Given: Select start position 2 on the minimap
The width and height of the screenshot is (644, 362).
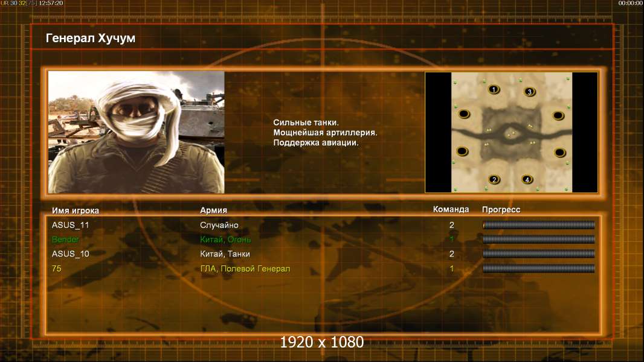Looking at the screenshot, I should click(x=494, y=179).
